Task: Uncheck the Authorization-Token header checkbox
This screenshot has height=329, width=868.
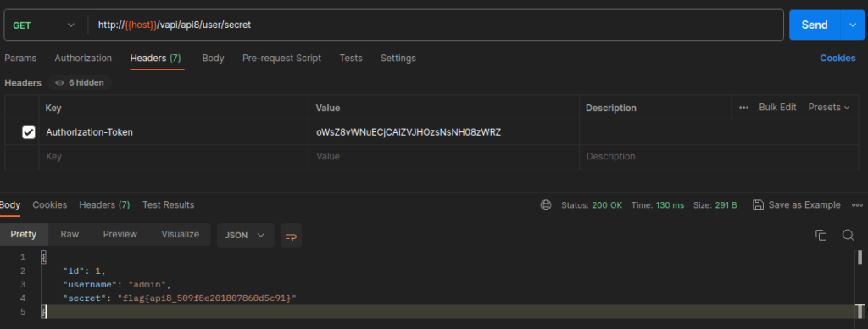Action: (28, 132)
